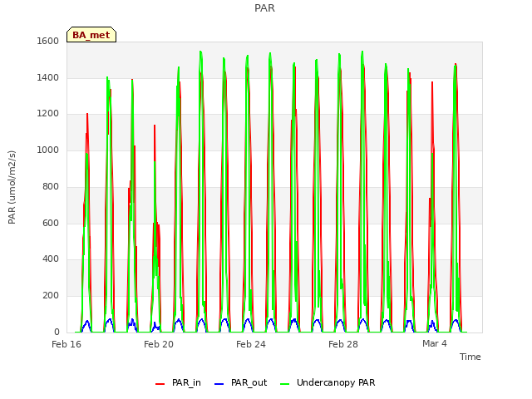Viewport: 532px width, 399px height.
Task: Select the Feb 20 x-axis tick label
Action: (159, 344)
